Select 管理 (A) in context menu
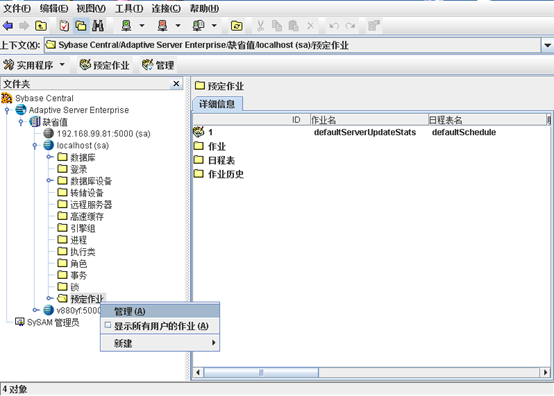This screenshot has height=396, width=554. click(160, 311)
